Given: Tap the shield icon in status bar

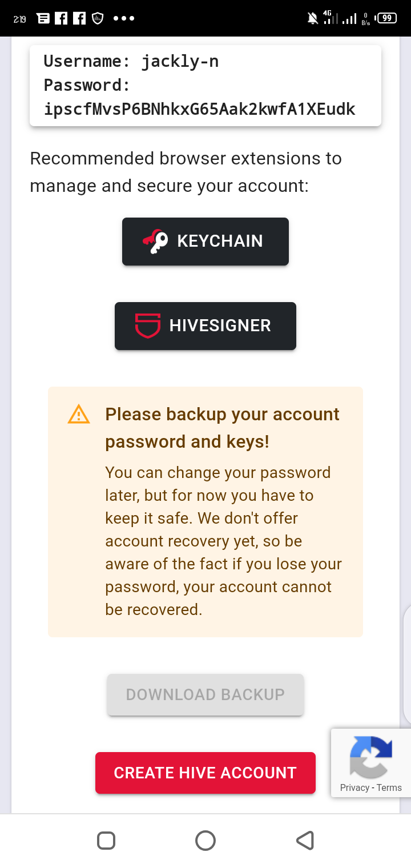Looking at the screenshot, I should point(97,18).
